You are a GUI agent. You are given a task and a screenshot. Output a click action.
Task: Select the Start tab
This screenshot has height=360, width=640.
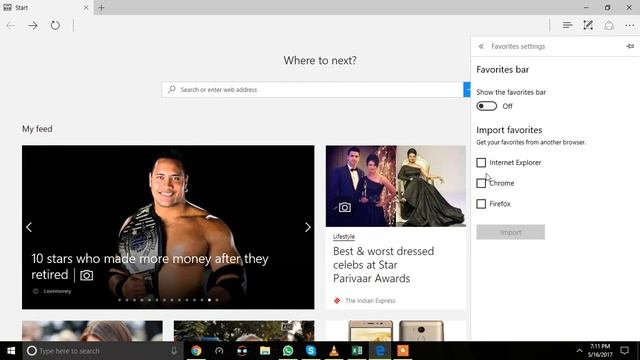[46, 7]
